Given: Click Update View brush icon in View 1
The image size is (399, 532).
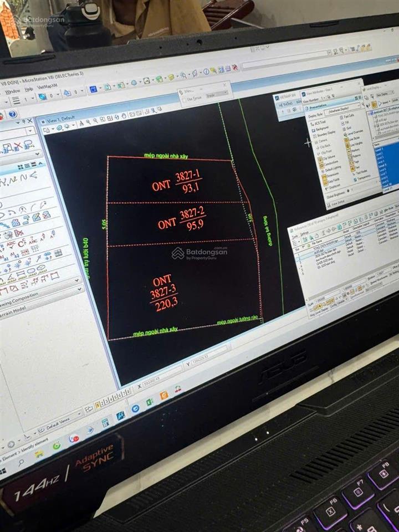Looking at the screenshot, I should (82, 124).
